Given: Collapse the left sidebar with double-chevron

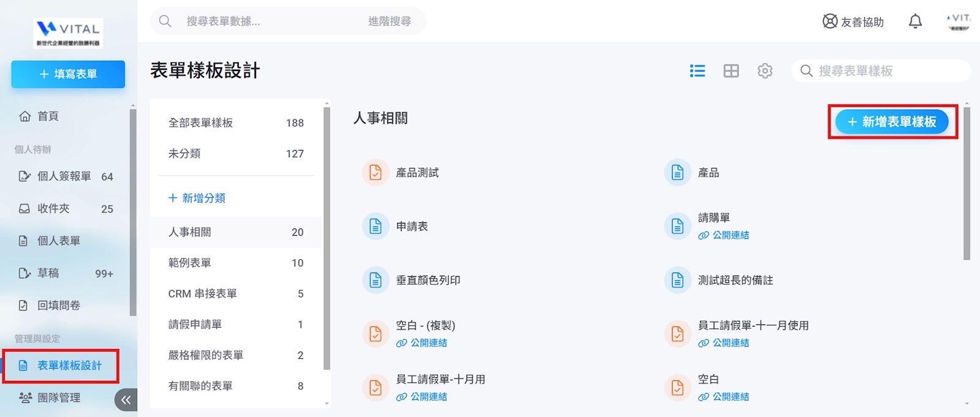Looking at the screenshot, I should point(125,400).
